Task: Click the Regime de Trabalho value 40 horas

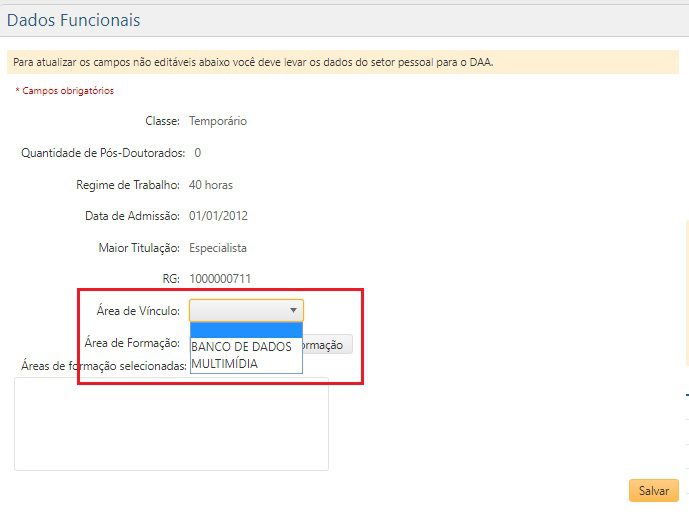Action: (x=211, y=185)
